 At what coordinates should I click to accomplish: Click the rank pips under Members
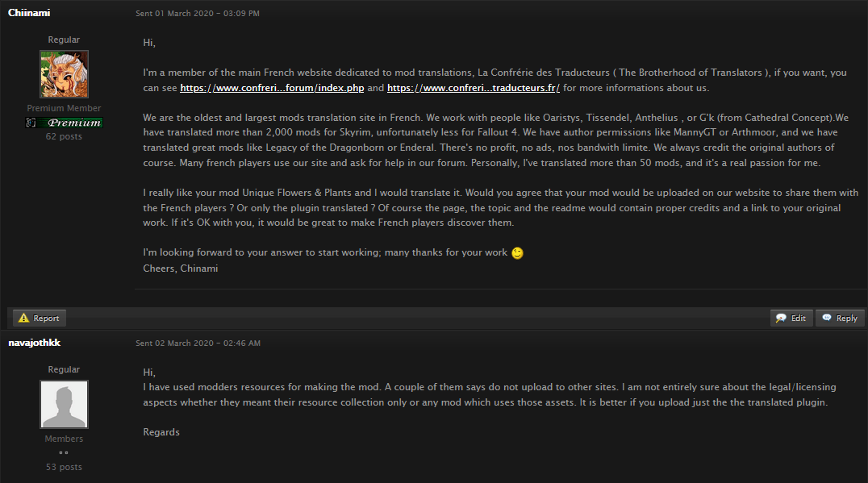pos(64,452)
